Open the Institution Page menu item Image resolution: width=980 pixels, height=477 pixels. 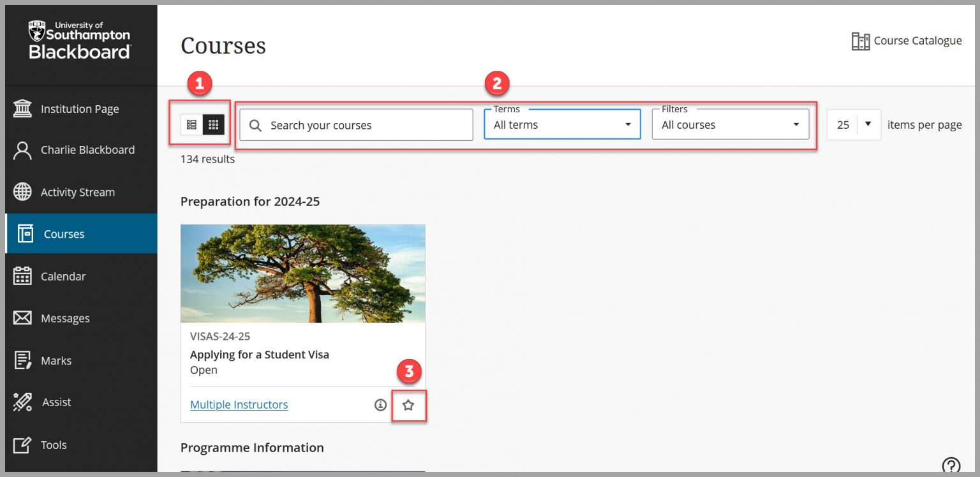[80, 108]
